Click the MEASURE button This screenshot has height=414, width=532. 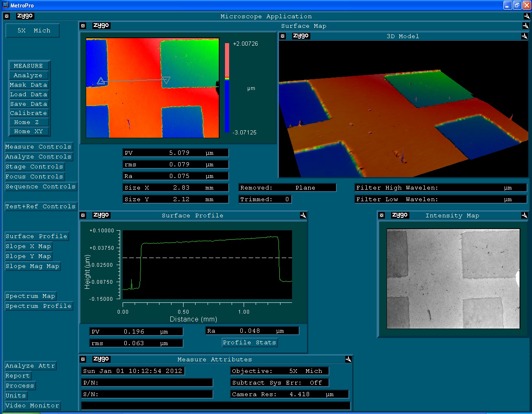(29, 66)
